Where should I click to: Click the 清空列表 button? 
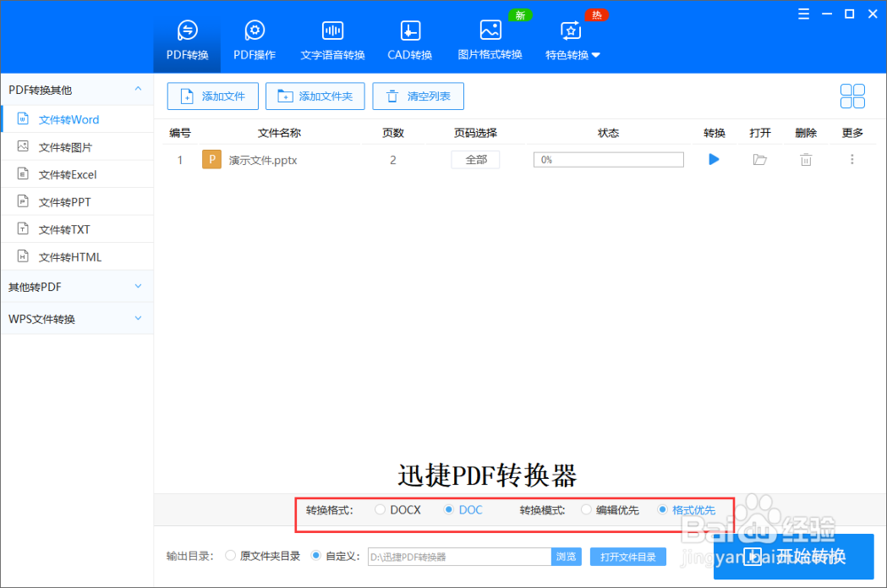coord(418,96)
